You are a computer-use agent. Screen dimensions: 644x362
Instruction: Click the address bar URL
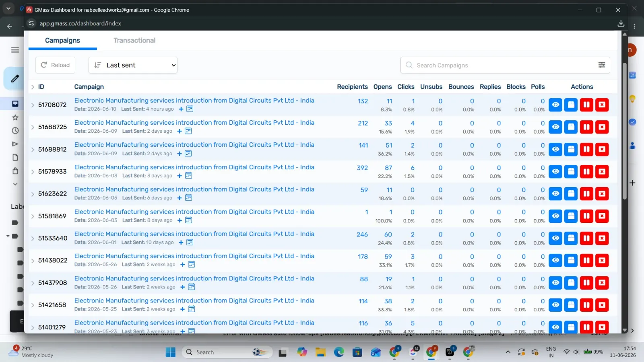coord(80,23)
